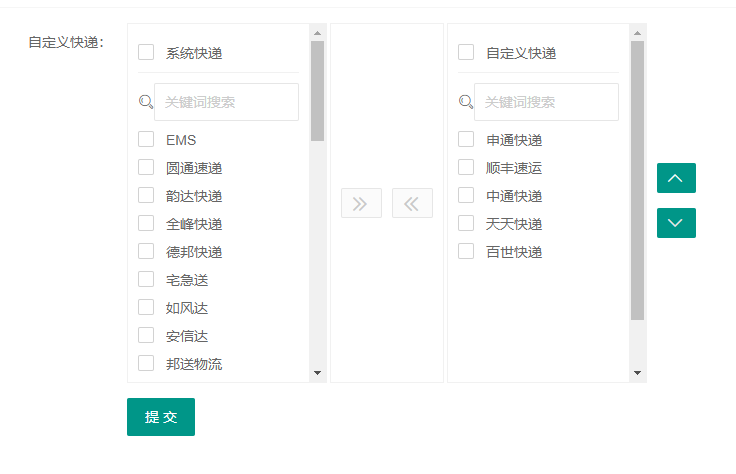
Task: Tick the 顺丰速运 checkbox
Action: click(466, 168)
